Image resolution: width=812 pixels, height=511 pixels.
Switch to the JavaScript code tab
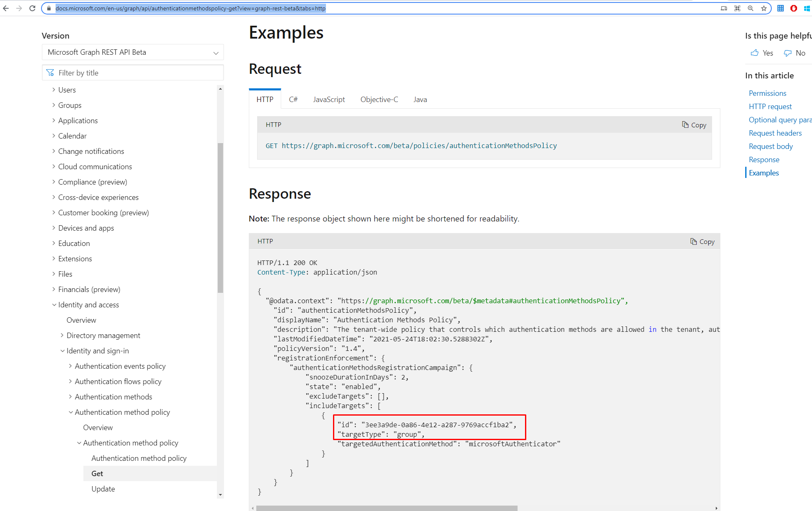(x=329, y=100)
